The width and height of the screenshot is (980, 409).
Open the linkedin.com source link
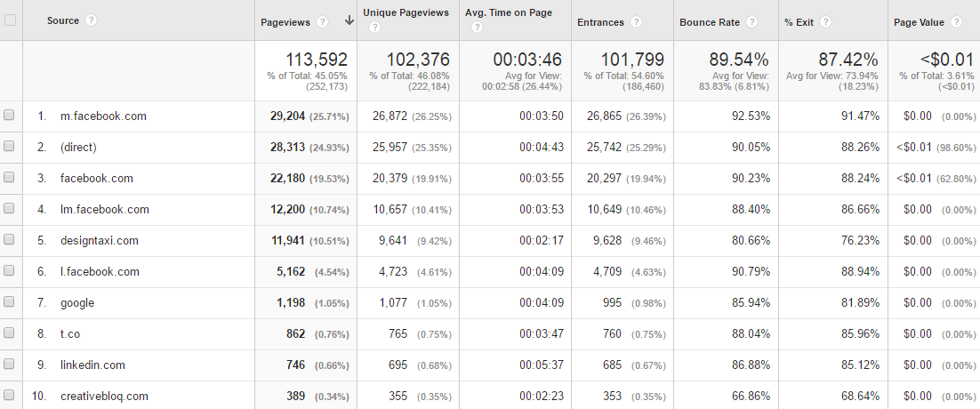coord(92,365)
